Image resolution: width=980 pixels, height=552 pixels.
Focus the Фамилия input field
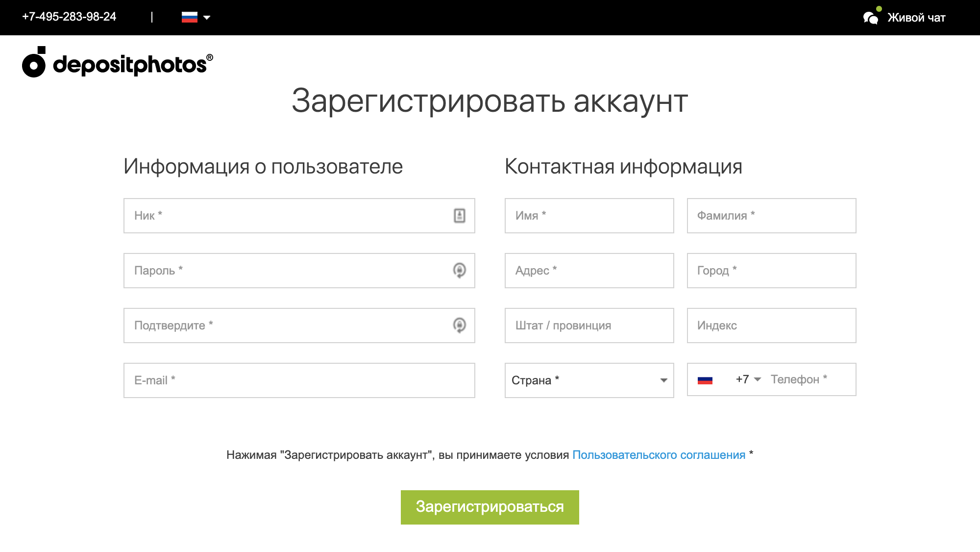coord(772,216)
